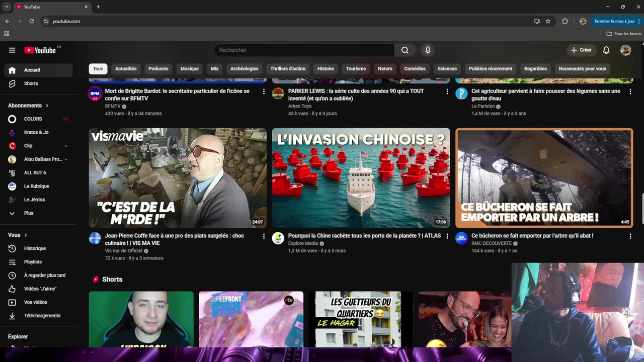Focus the Rechercher search field
The height and width of the screenshot is (362, 644).
point(304,50)
